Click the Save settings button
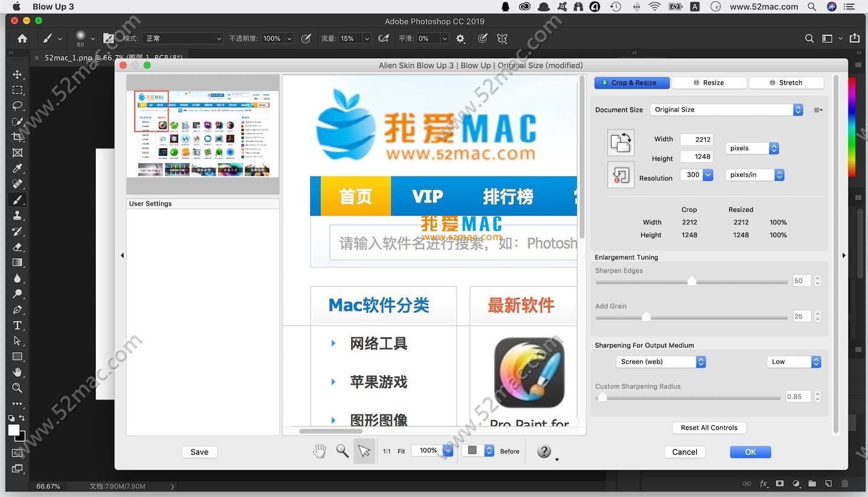This screenshot has height=497, width=868. (x=199, y=452)
